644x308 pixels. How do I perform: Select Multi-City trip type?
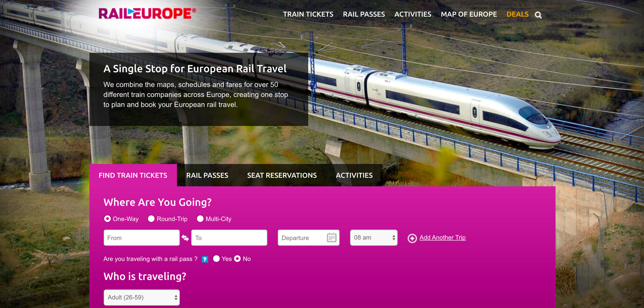(200, 219)
